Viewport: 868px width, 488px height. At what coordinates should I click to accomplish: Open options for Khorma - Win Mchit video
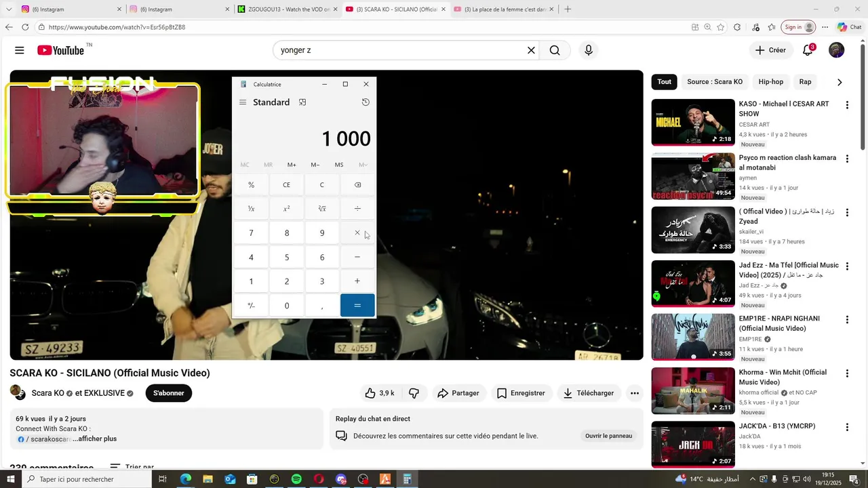[847, 373]
